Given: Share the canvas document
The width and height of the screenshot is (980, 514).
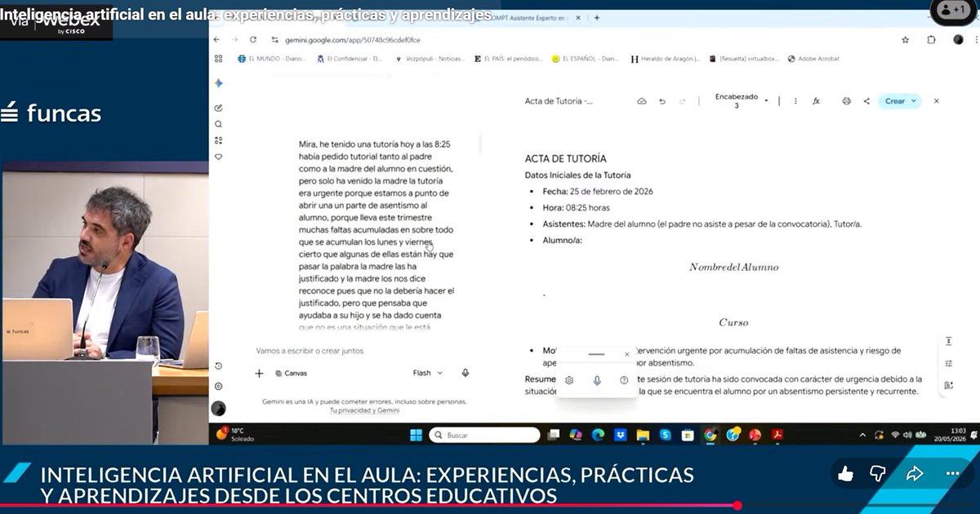Looking at the screenshot, I should [866, 101].
